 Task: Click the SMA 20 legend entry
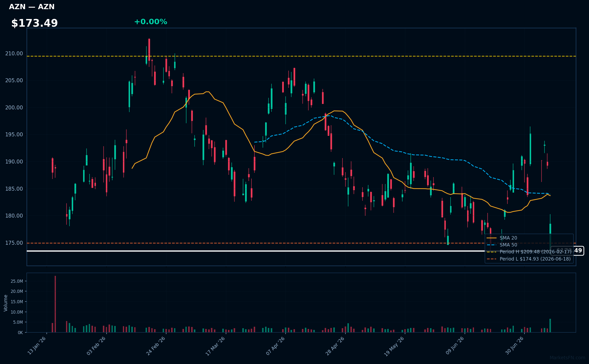click(x=502, y=238)
